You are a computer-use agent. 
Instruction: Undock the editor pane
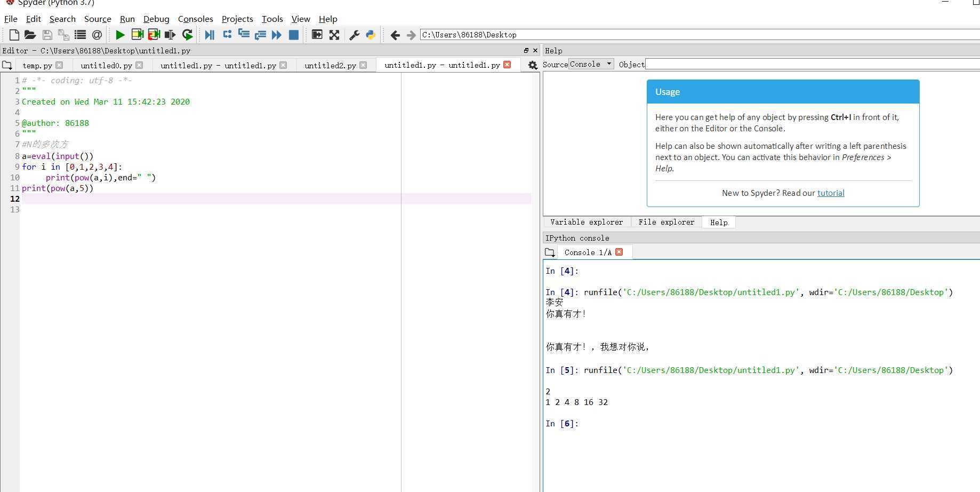526,50
